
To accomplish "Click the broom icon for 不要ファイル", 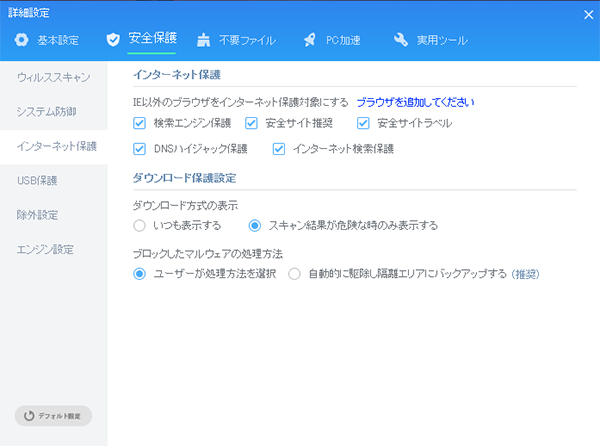I will [204, 41].
